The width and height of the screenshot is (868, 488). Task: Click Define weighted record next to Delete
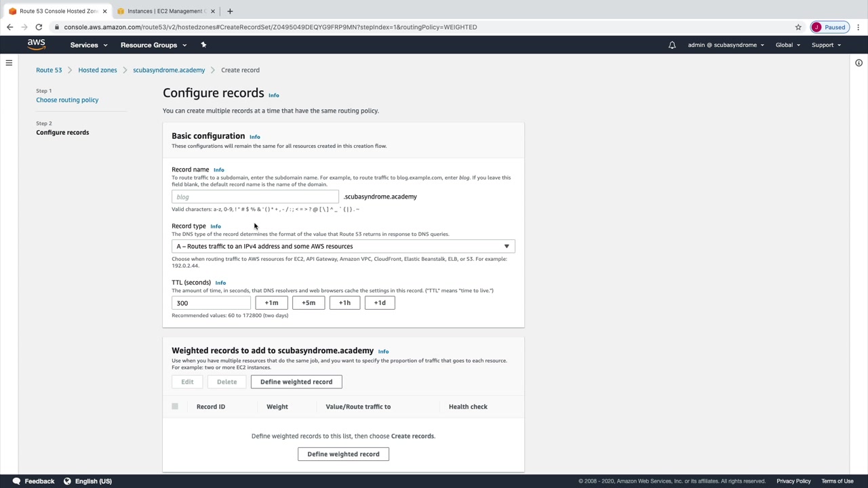point(296,382)
